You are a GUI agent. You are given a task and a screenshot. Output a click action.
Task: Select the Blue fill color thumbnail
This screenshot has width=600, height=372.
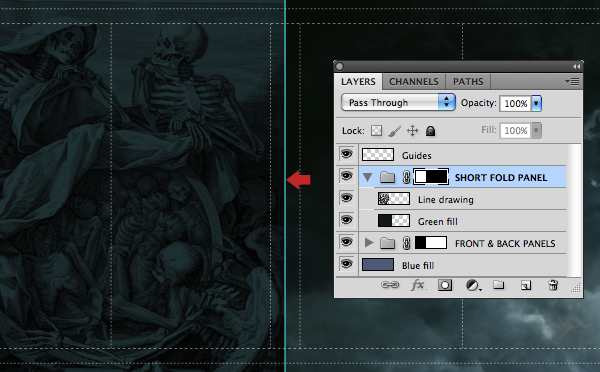click(x=378, y=265)
